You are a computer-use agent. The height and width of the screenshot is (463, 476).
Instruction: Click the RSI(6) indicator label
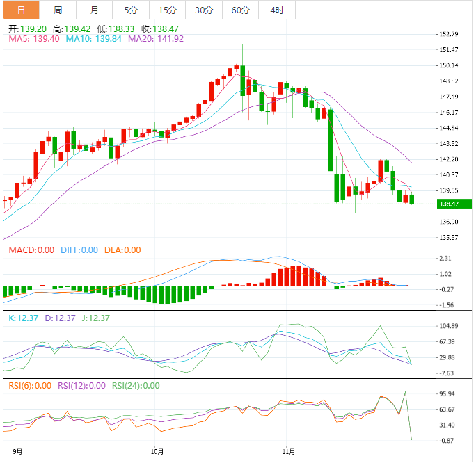(x=31, y=386)
